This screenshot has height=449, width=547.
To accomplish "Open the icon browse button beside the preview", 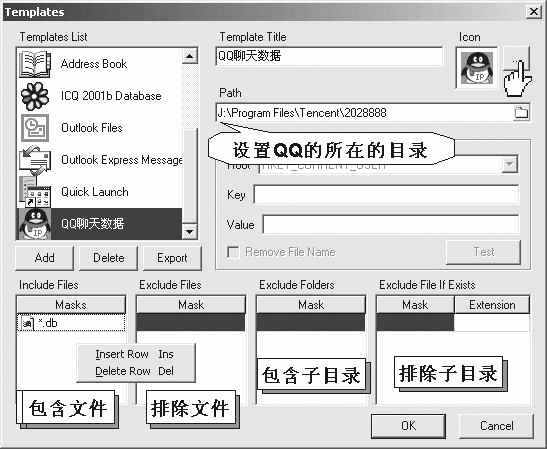I will tap(517, 59).
